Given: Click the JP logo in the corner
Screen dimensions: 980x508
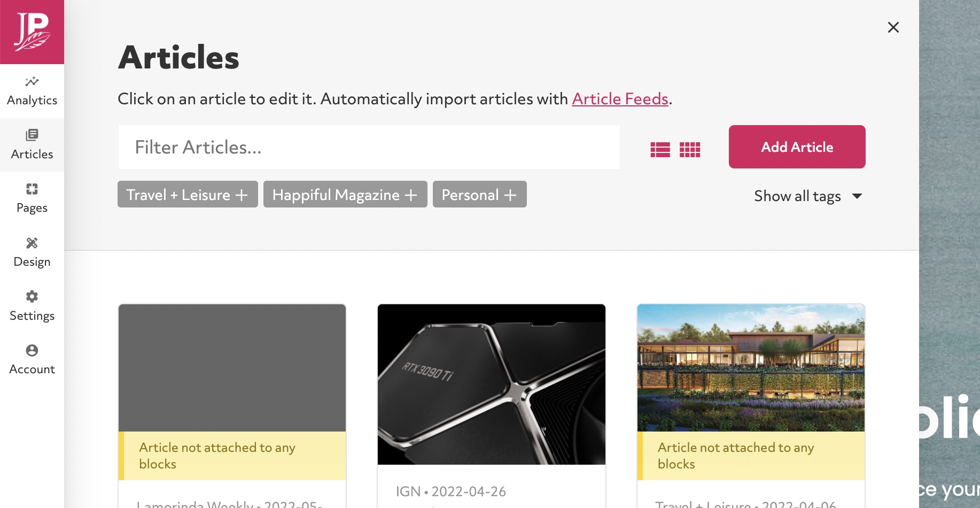Looking at the screenshot, I should pos(32,32).
